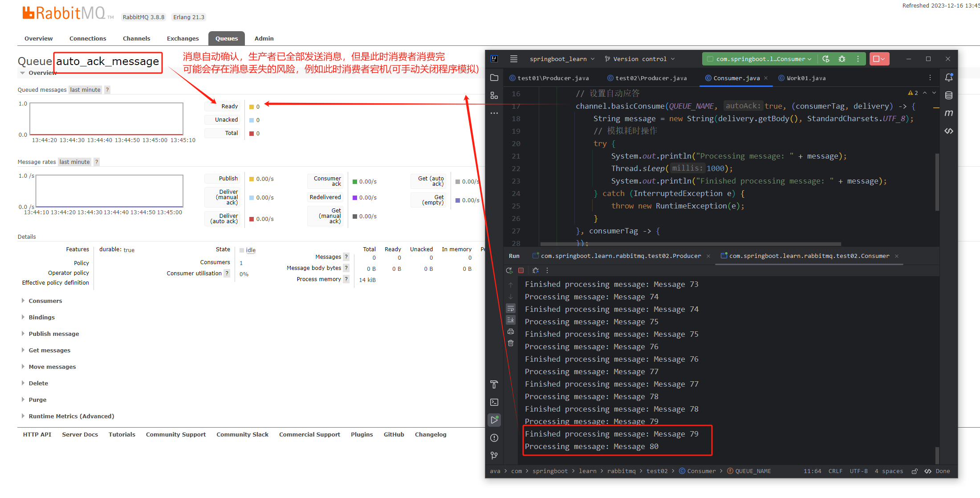Open the Build hammer tool window
980x498 pixels.
tap(494, 384)
